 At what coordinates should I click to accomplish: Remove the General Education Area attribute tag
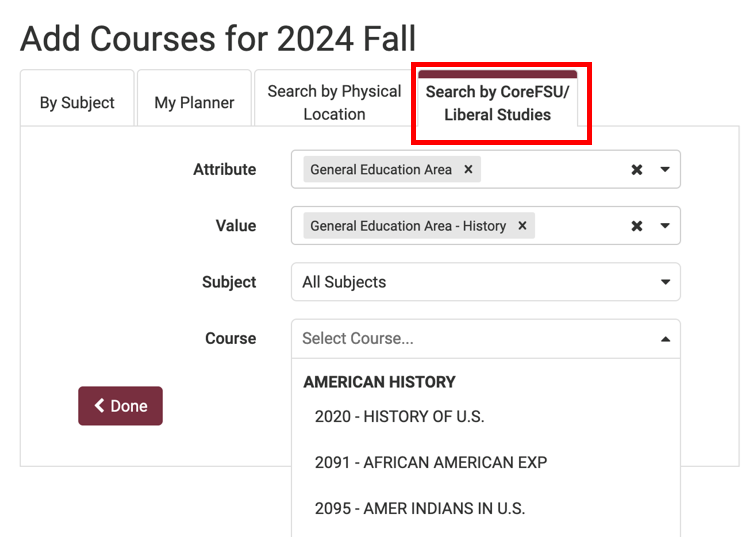(x=468, y=170)
